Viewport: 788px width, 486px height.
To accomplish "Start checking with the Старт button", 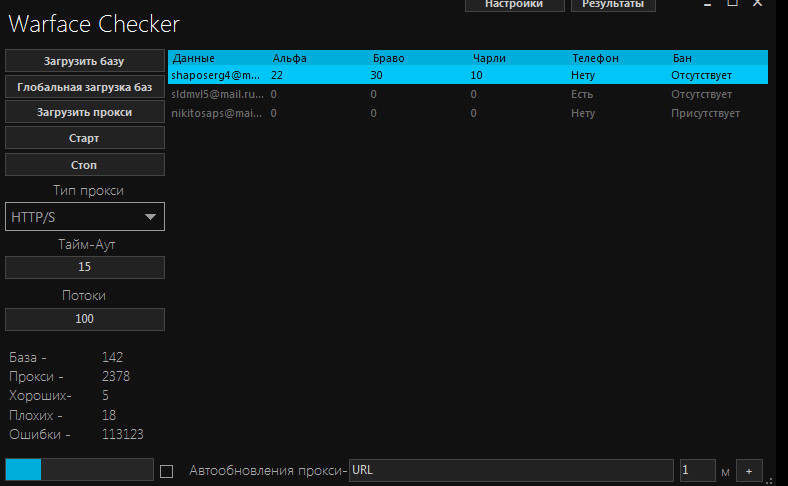I will [x=84, y=138].
